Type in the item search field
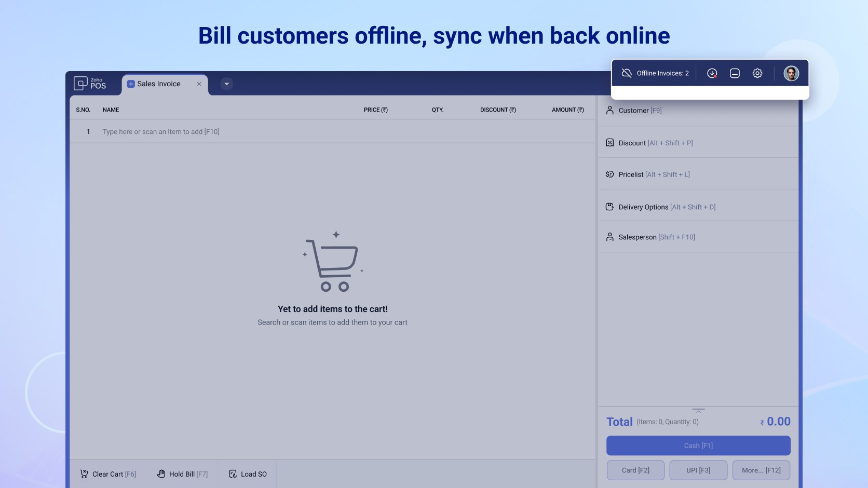868x488 pixels. pyautogui.click(x=332, y=132)
